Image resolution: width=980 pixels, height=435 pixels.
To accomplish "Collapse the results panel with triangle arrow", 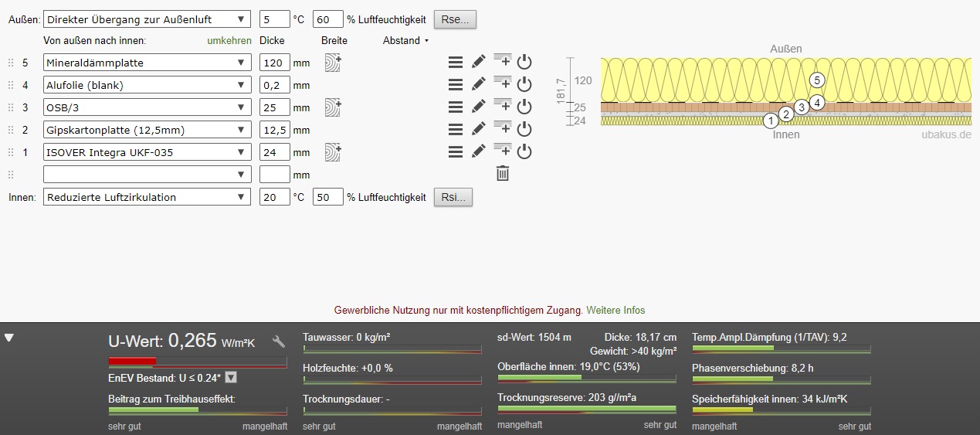I will point(9,338).
